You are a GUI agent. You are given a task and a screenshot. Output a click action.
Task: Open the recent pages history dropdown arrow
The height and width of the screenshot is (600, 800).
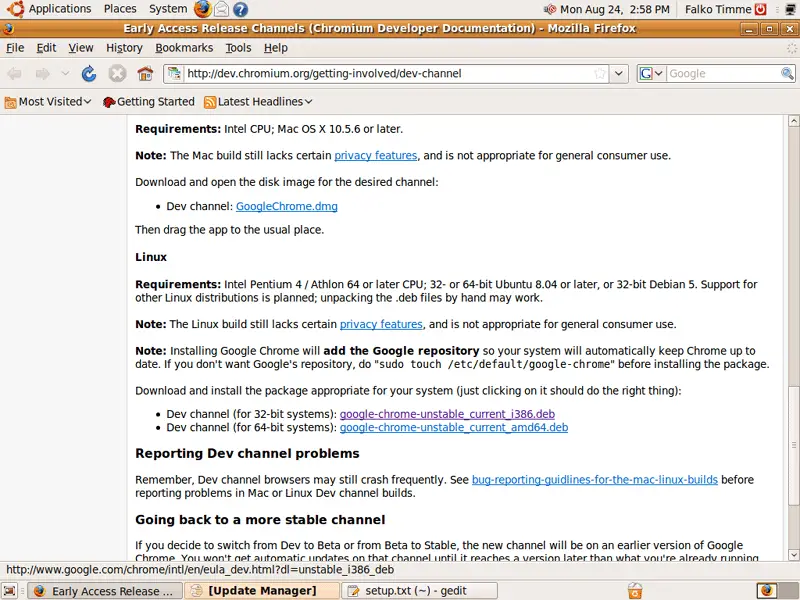tap(65, 74)
